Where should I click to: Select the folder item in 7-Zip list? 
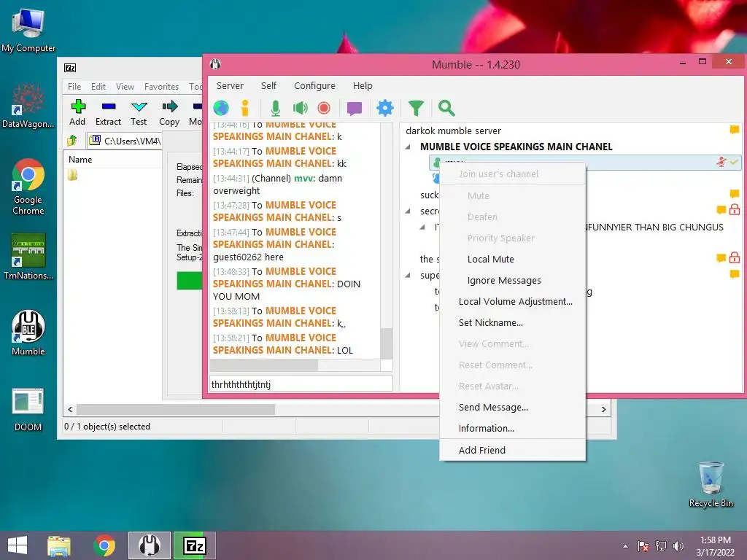[73, 175]
